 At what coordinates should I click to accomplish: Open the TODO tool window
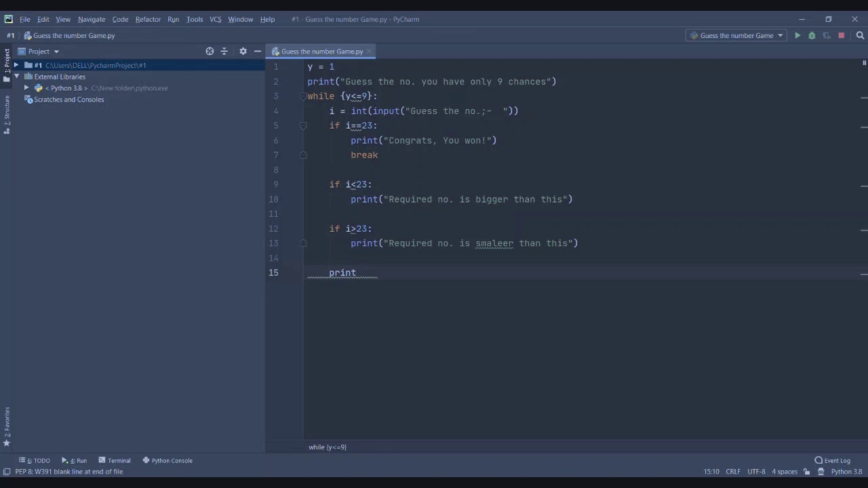click(35, 460)
